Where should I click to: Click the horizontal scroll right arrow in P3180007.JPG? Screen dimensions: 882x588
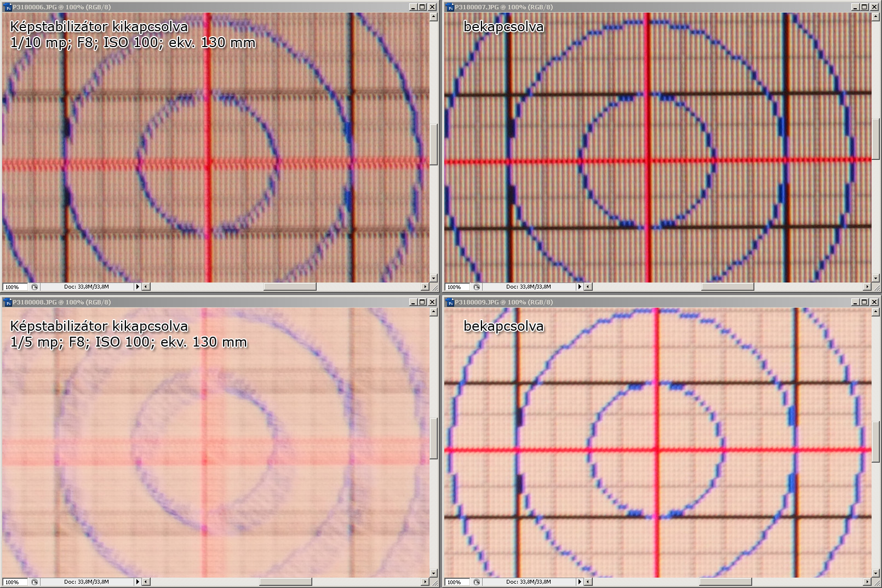[x=867, y=287]
